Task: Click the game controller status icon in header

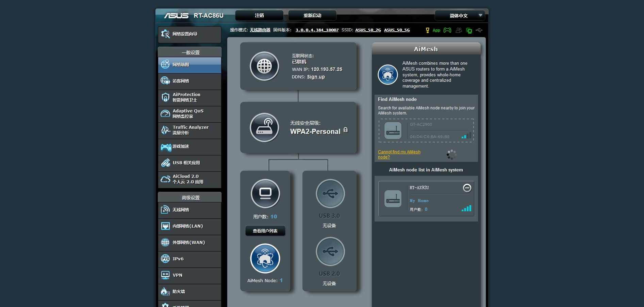Action: pos(447,30)
